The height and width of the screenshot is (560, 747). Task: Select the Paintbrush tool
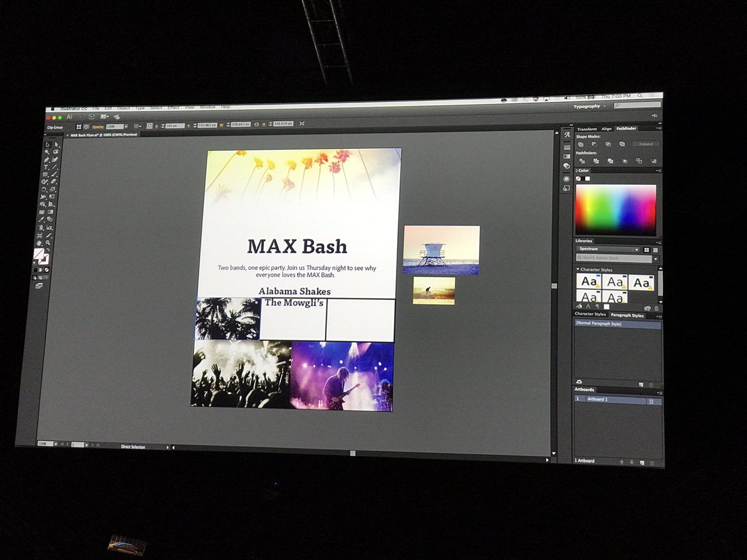54,174
